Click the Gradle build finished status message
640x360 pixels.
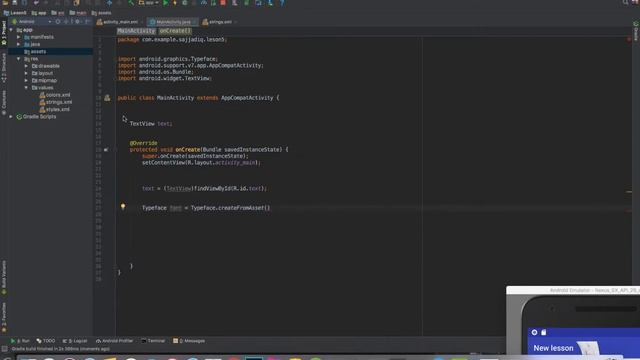click(x=60, y=349)
